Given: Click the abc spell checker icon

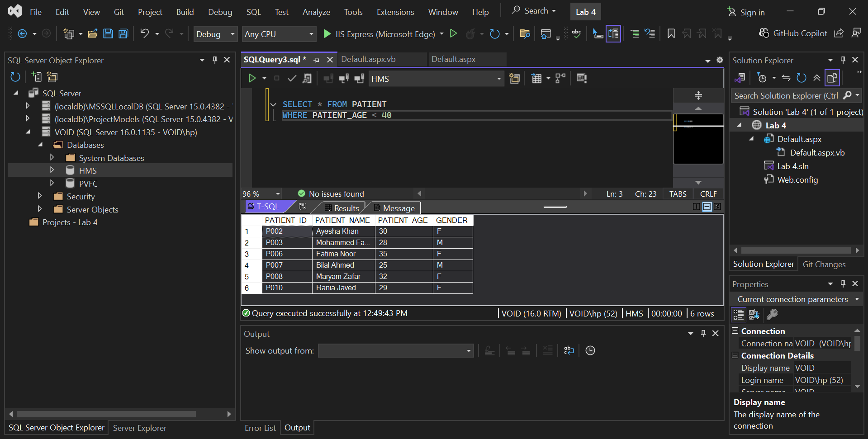Looking at the screenshot, I should point(576,34).
